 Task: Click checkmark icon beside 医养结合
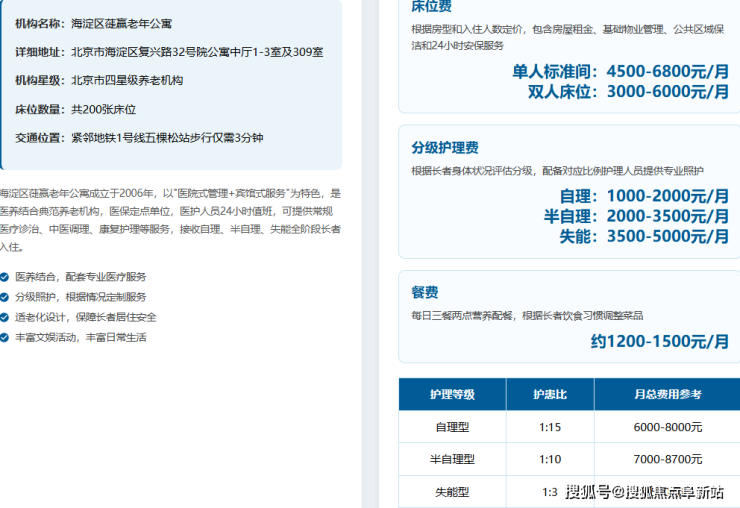click(4, 277)
